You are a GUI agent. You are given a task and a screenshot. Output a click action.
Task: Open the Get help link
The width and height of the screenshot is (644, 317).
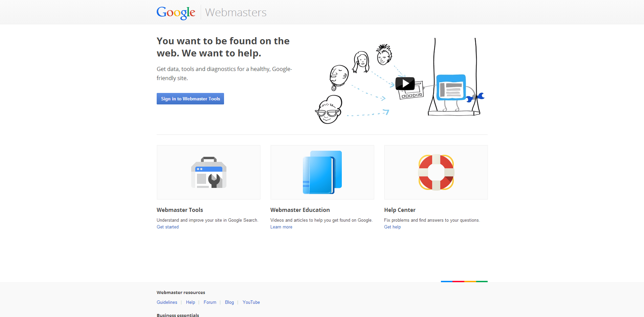click(x=392, y=227)
